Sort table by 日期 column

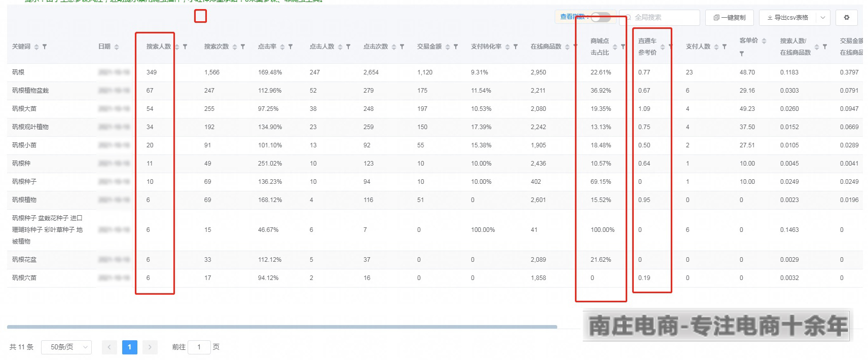[x=117, y=47]
